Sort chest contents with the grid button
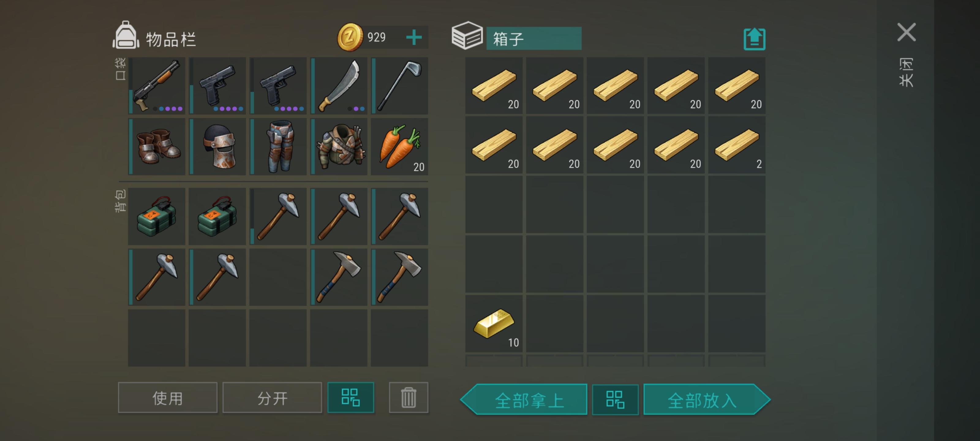This screenshot has width=980, height=441. (x=615, y=400)
